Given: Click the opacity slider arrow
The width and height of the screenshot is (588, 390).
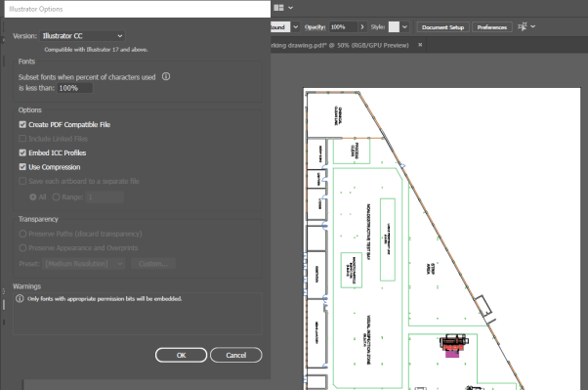Looking at the screenshot, I should point(361,27).
